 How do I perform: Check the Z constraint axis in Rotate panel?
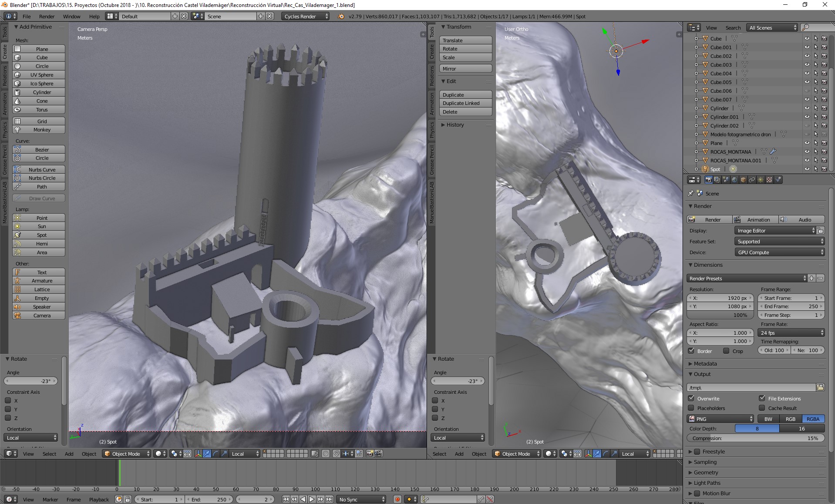(7, 418)
